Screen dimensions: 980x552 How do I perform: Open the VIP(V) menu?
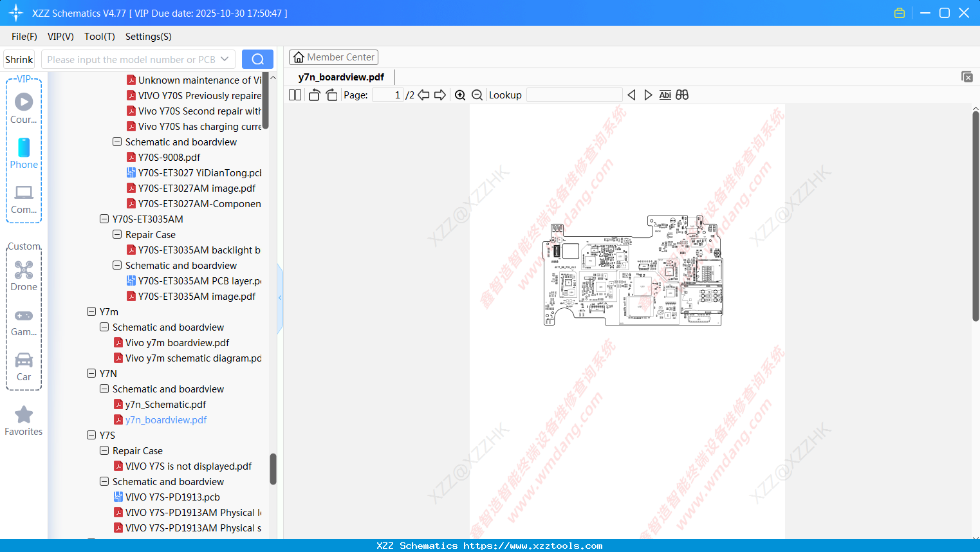pos(60,37)
